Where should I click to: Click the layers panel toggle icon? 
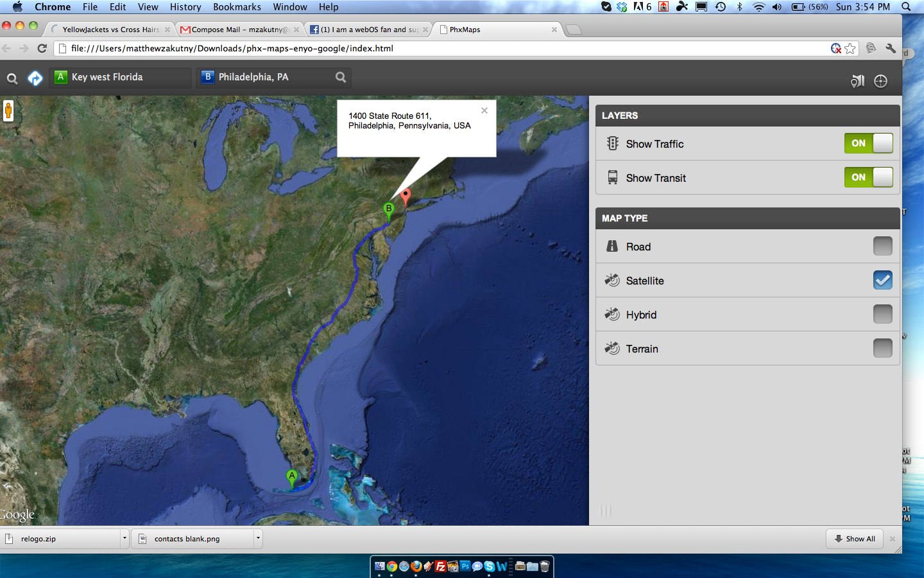(x=857, y=81)
